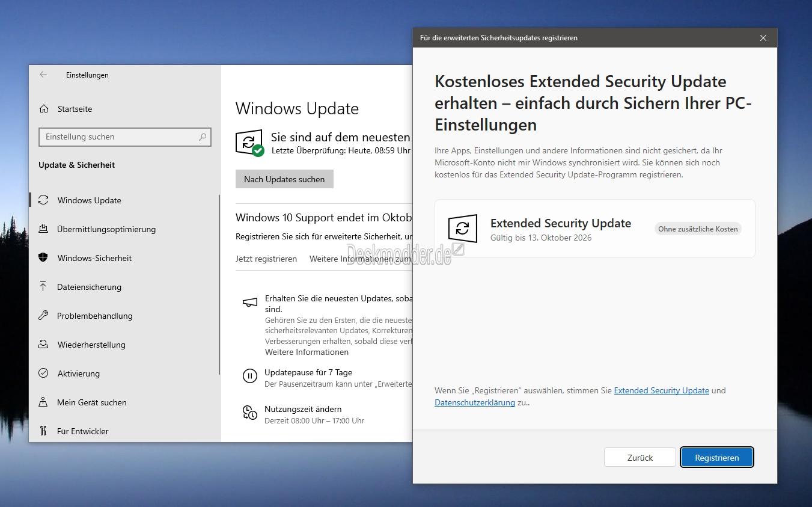Click the Registrieren button
The width and height of the screenshot is (812, 507).
717,458
